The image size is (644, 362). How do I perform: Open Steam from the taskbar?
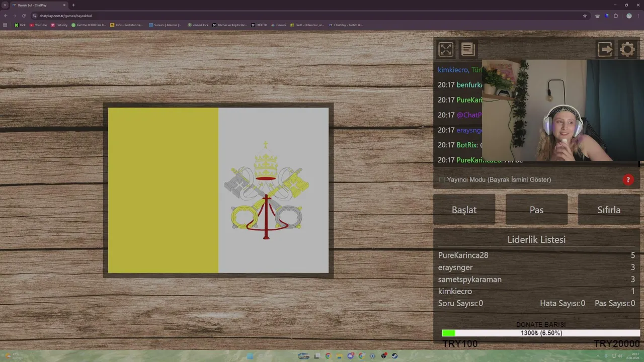pyautogui.click(x=394, y=356)
